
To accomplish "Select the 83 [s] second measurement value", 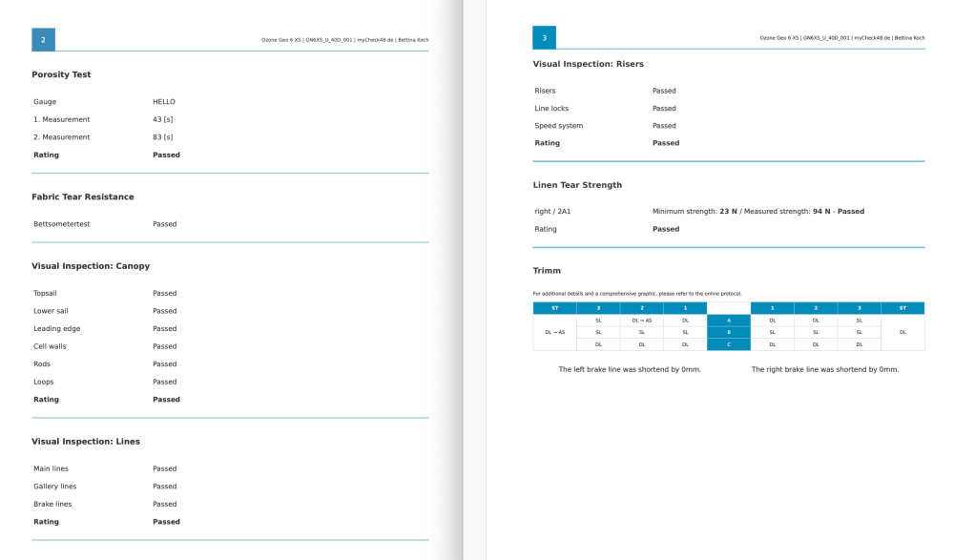I will 162,137.
